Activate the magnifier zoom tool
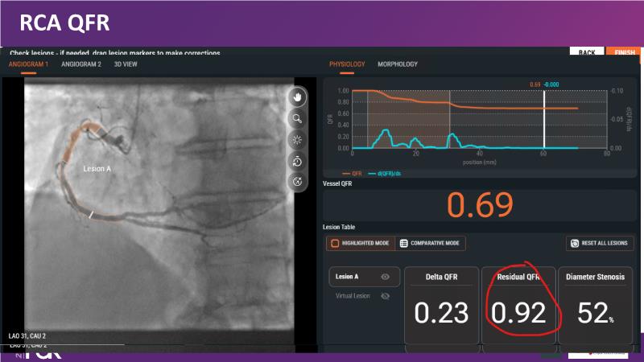Screen dimensions: 644x362 pos(298,118)
